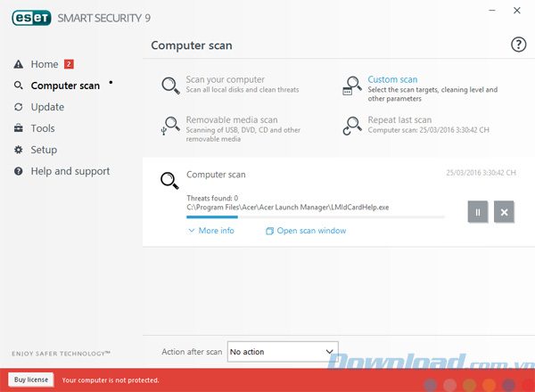Open the Tools section
Image resolution: width=535 pixels, height=392 pixels.
43,128
